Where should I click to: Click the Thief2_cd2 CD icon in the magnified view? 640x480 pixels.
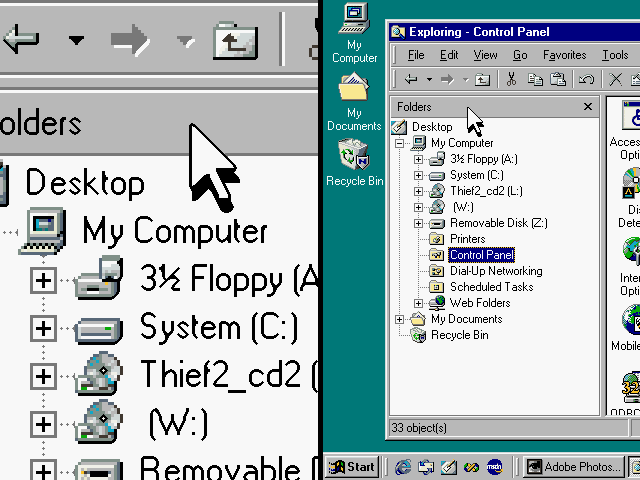pyautogui.click(x=98, y=373)
